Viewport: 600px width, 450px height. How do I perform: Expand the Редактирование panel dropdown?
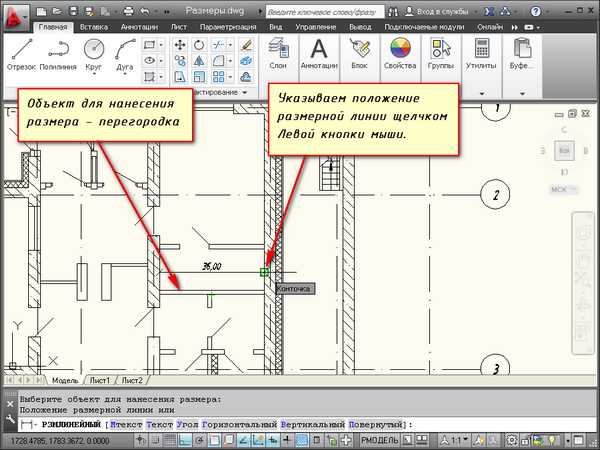[x=246, y=92]
